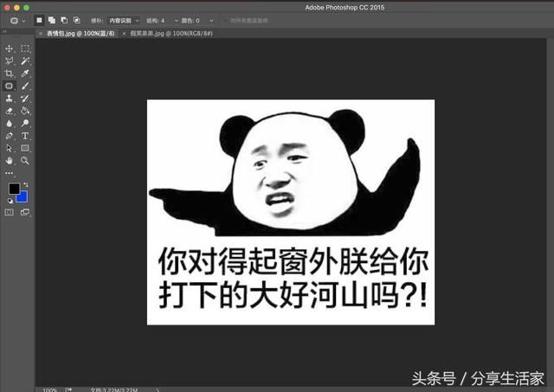The image size is (554, 392).
Task: Toggle Quick Mask mode
Action: [x=10, y=212]
